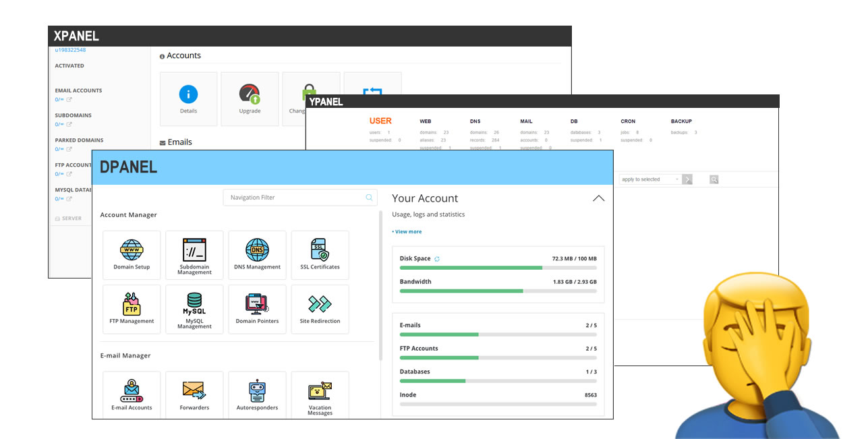This screenshot has width=868, height=439.
Task: Select the CRON tab in YPANEL
Action: click(x=628, y=121)
